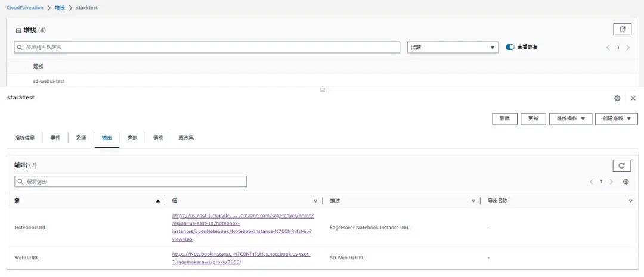Open the stack status filter dropdown

point(453,48)
